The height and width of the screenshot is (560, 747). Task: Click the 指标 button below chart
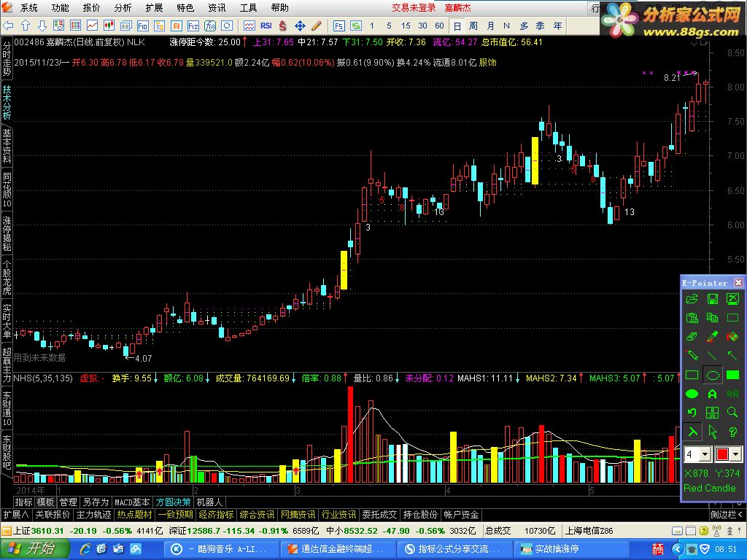[x=23, y=502]
